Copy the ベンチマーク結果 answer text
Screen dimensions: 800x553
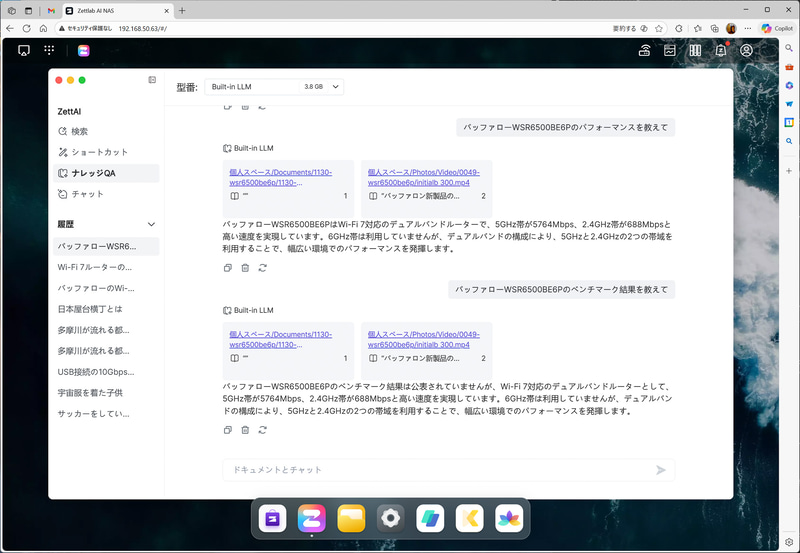(x=228, y=430)
